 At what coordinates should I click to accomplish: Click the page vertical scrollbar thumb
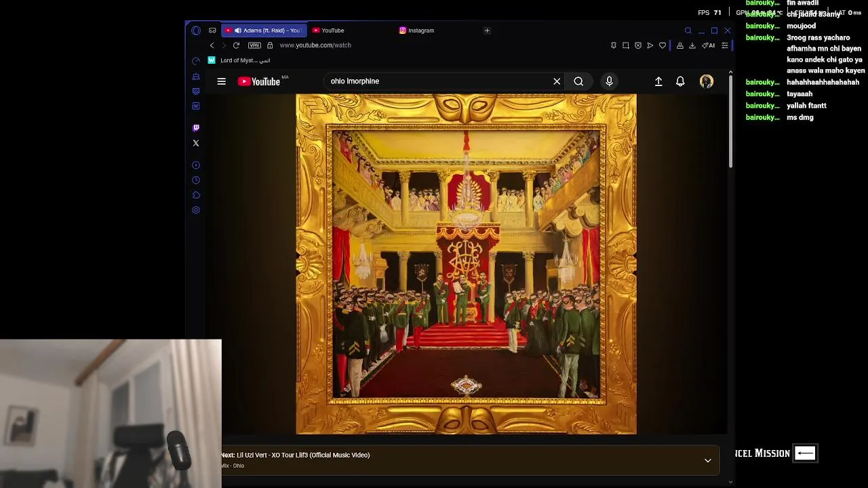730,122
